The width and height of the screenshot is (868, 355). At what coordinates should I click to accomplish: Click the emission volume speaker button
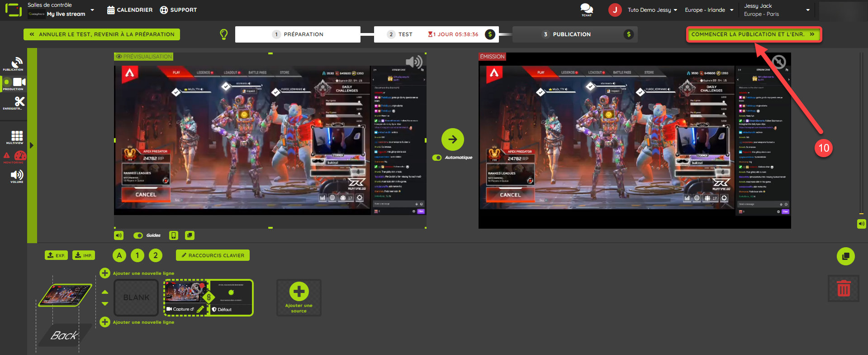click(862, 224)
